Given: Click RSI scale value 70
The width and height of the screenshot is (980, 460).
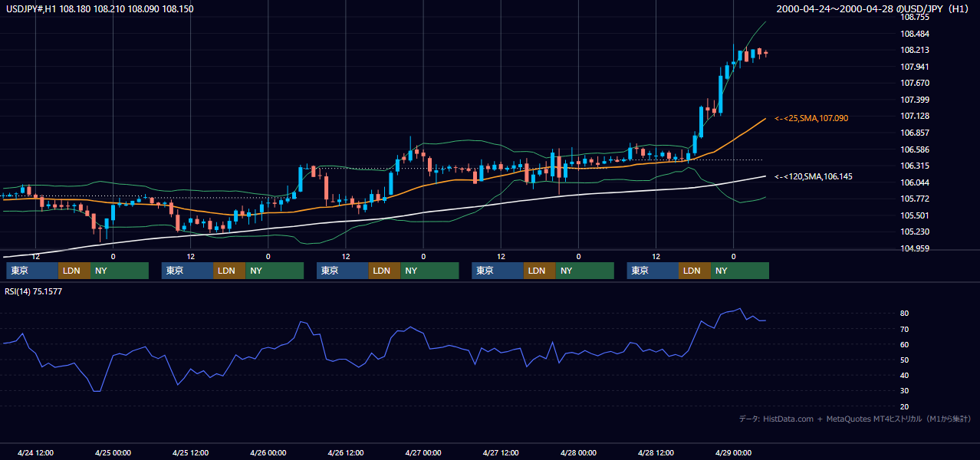Looking at the screenshot, I should tap(905, 329).
